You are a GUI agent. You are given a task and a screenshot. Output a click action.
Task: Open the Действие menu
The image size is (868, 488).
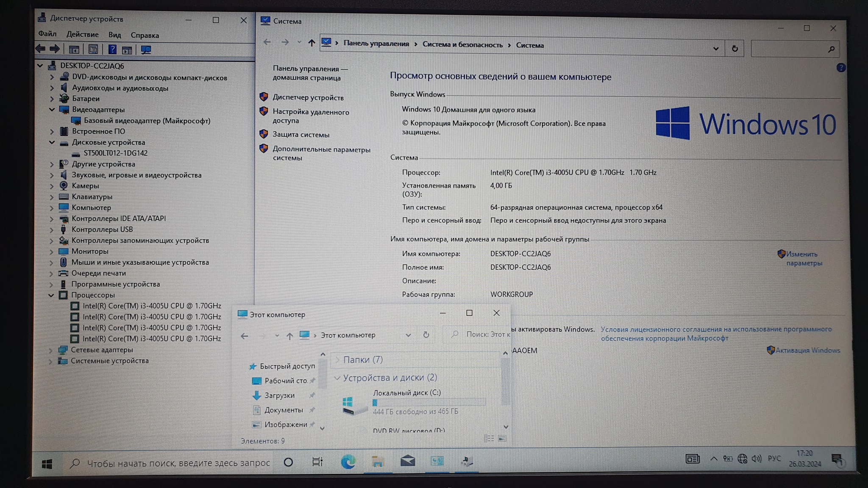point(82,34)
